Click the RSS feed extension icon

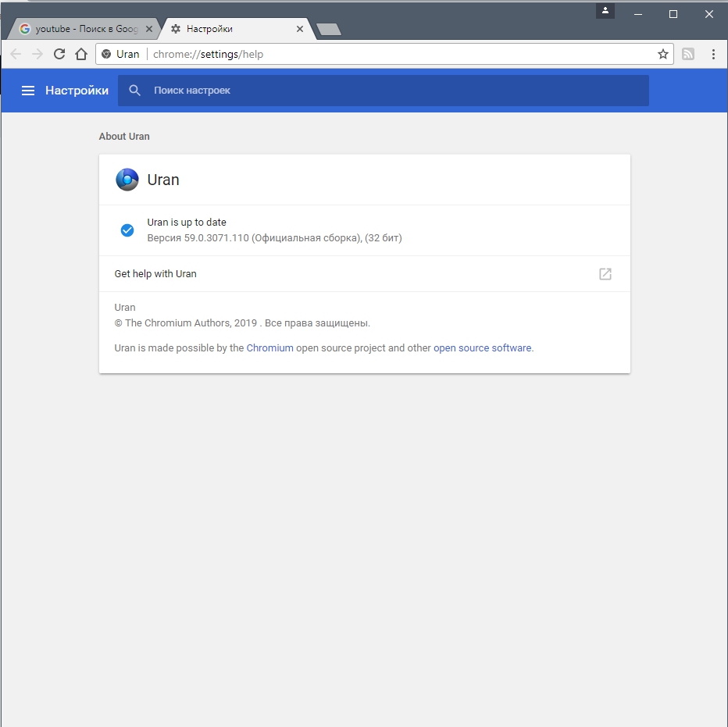(688, 54)
